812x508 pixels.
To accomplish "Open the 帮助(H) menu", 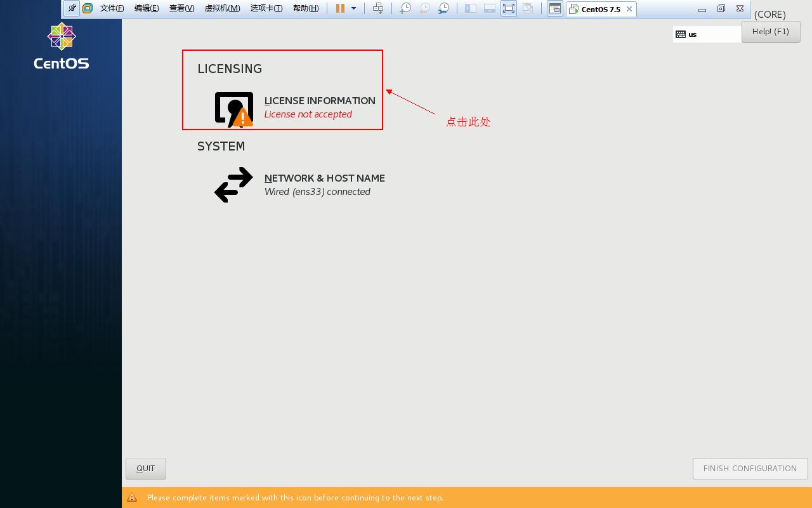I will pos(306,8).
